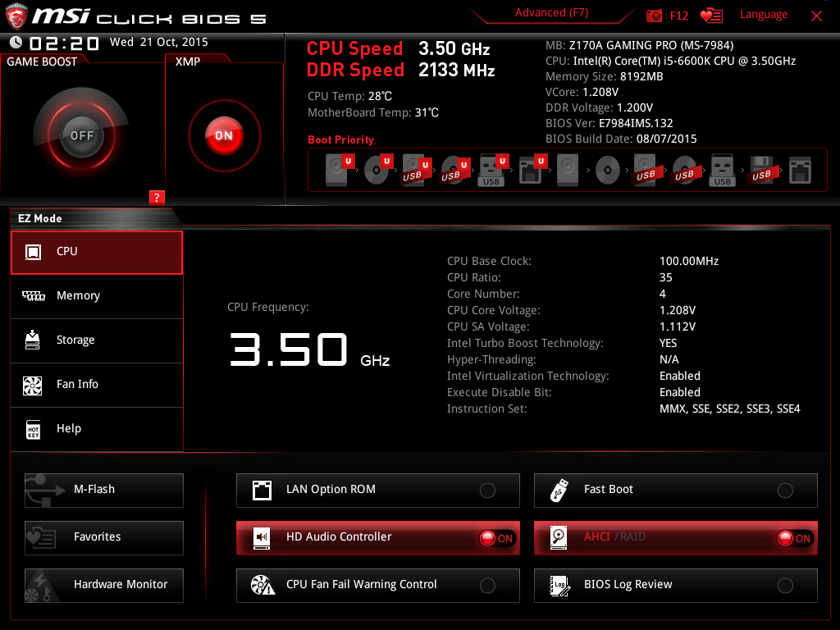Click the log notepad icon for BIOS Log Review
Image resolution: width=840 pixels, height=630 pixels.
coord(559,586)
